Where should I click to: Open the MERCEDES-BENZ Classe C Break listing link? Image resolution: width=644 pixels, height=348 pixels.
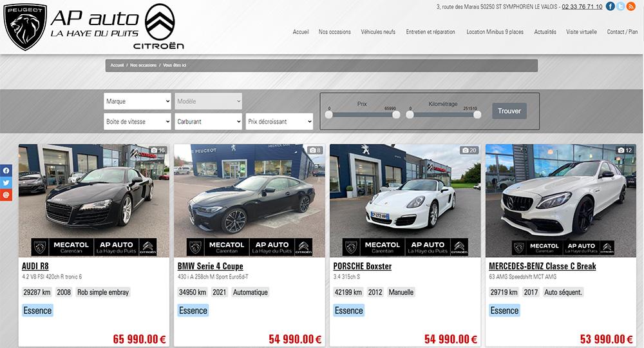542,266
